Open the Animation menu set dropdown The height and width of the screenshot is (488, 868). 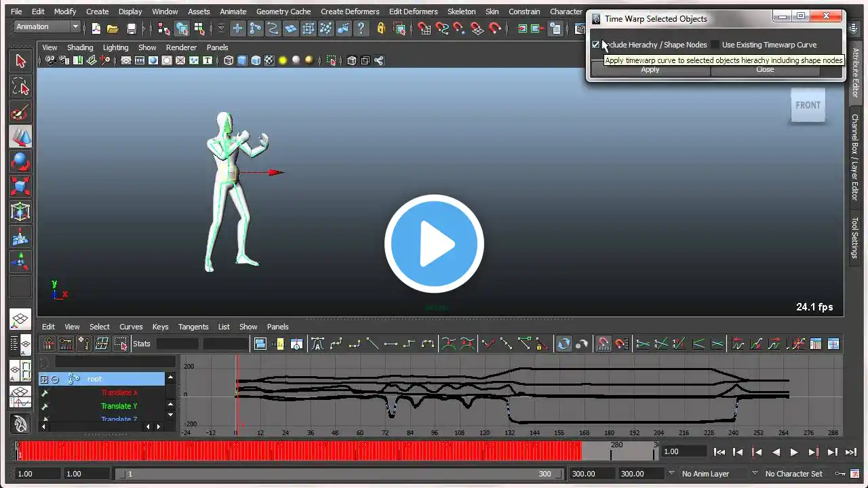47,27
